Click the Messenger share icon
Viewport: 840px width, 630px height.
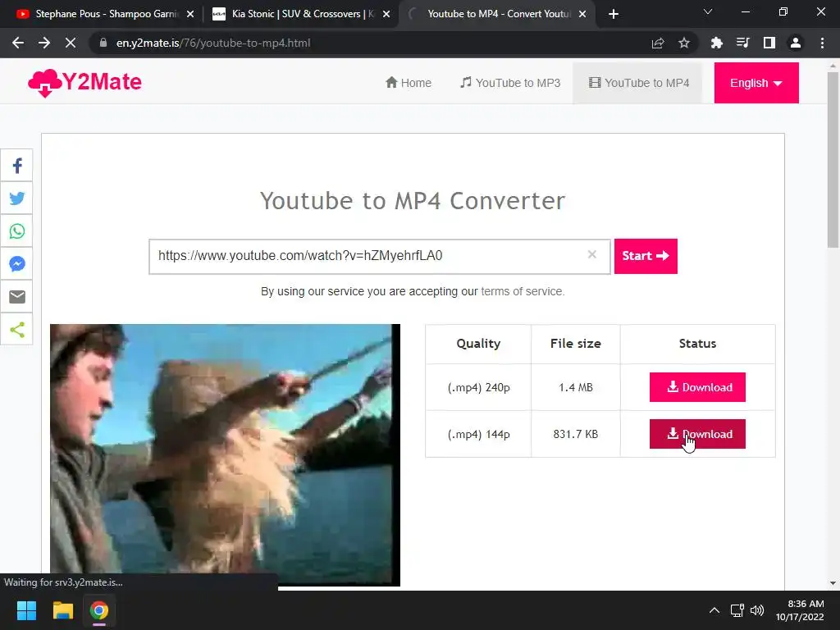[16, 263]
